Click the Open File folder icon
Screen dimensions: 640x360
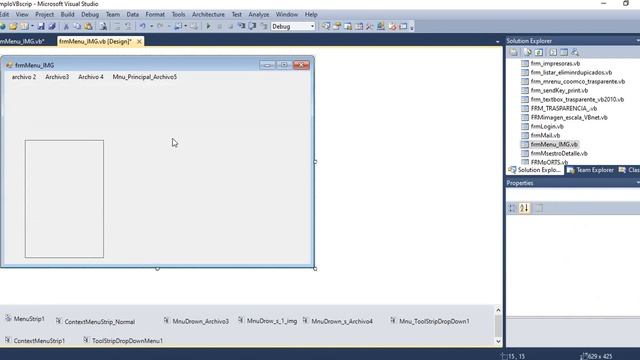(x=13, y=27)
